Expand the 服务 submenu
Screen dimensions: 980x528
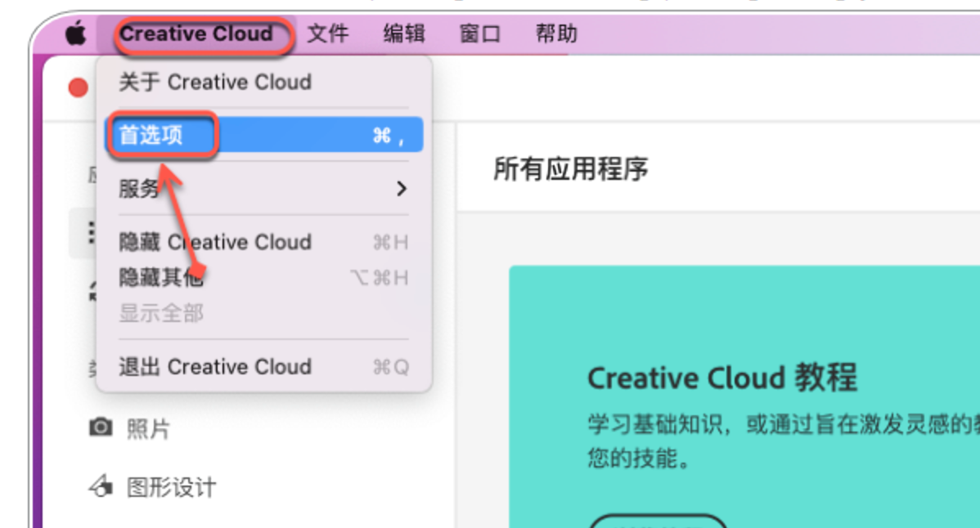pos(263,189)
